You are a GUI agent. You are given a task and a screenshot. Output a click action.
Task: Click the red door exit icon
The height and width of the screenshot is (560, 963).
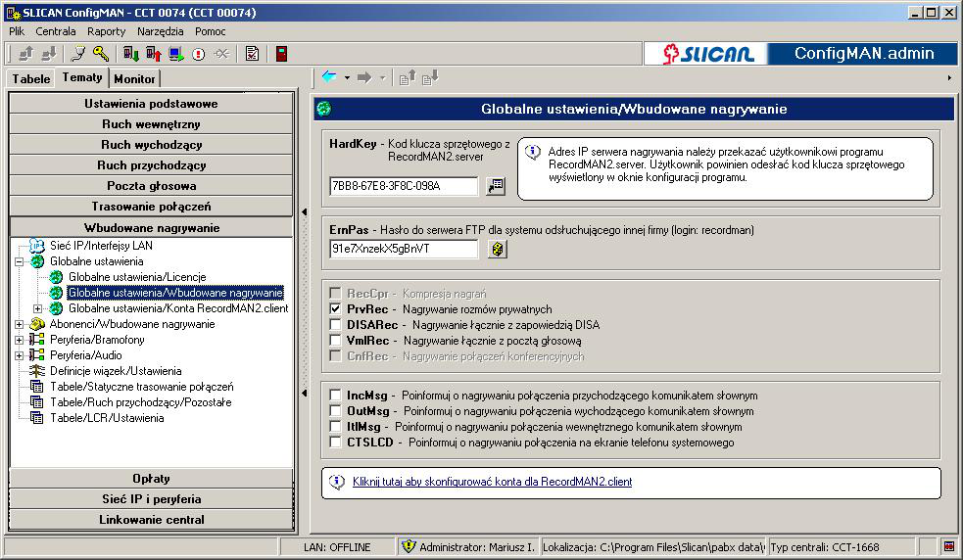point(281,54)
